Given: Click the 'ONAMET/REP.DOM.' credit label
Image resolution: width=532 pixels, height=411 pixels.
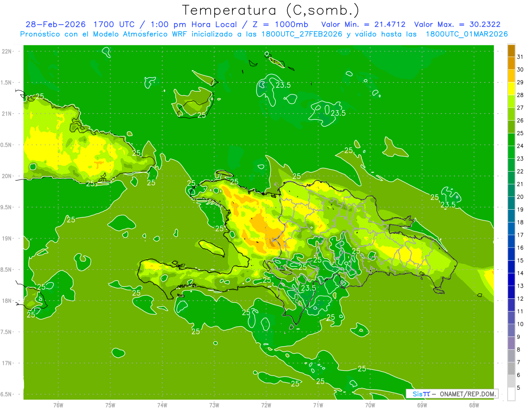Looking at the screenshot, I should coord(468,394).
